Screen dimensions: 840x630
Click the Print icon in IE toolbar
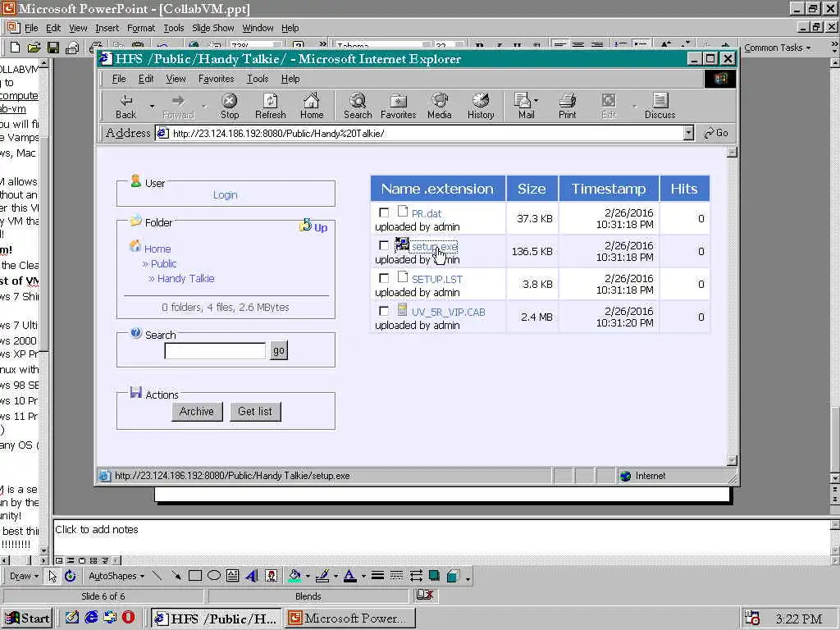point(568,106)
